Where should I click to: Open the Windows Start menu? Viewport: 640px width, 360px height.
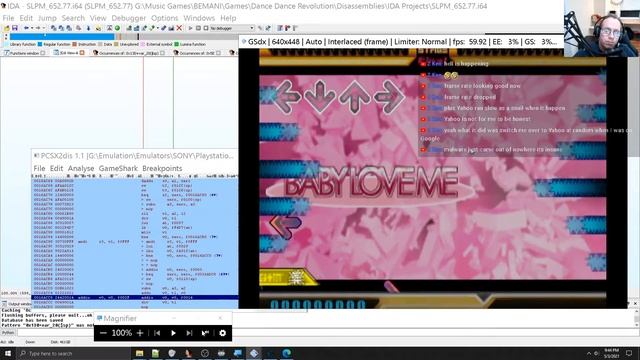(x=7, y=353)
